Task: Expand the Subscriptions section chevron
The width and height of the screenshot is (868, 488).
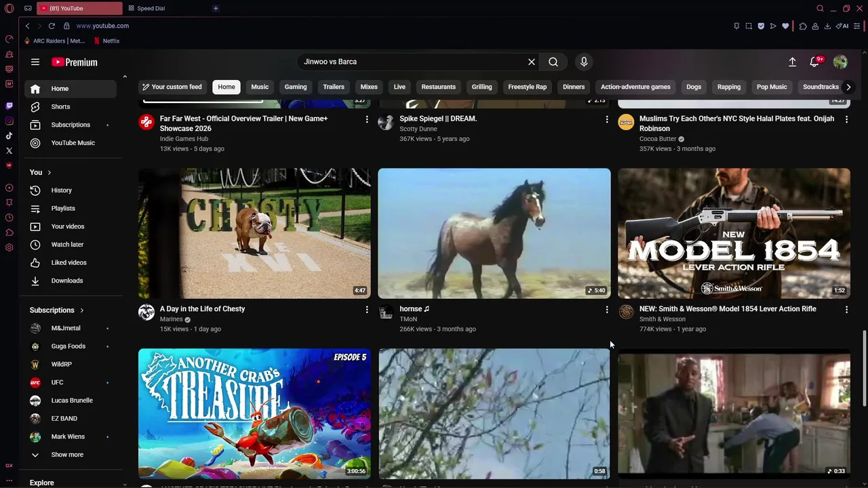Action: 81,310
